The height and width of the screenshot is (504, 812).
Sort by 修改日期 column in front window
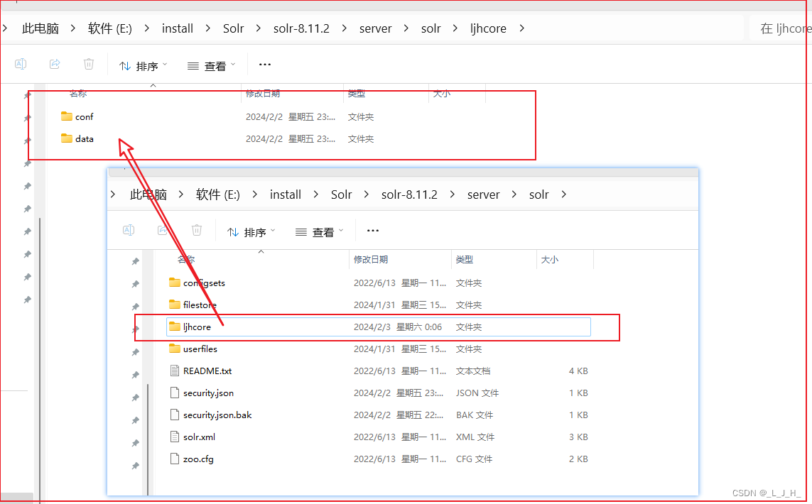[x=371, y=259]
